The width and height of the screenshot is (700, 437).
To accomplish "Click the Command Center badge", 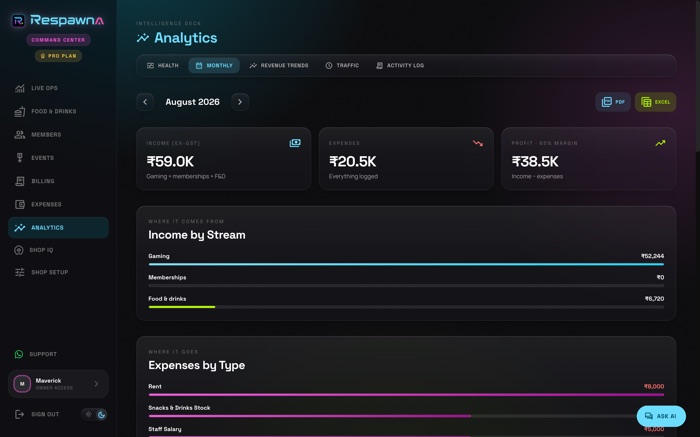I will point(58,40).
